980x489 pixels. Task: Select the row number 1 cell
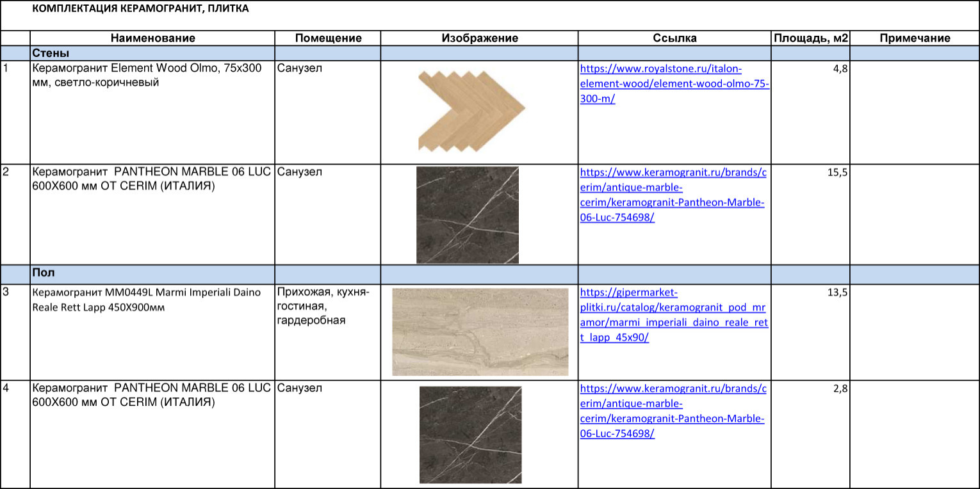click(15, 112)
